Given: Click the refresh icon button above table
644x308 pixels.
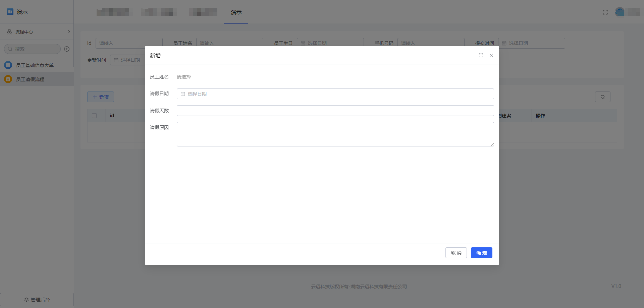Looking at the screenshot, I should (602, 97).
